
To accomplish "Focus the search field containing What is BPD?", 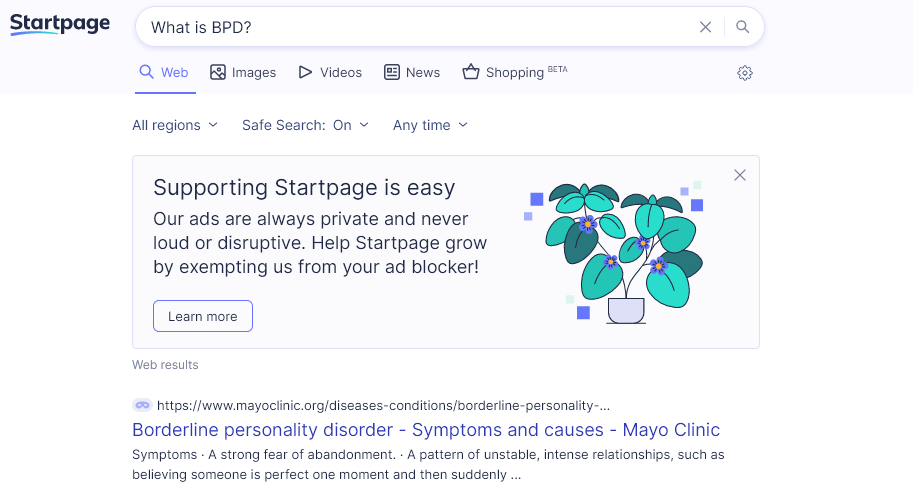I will pyautogui.click(x=419, y=27).
